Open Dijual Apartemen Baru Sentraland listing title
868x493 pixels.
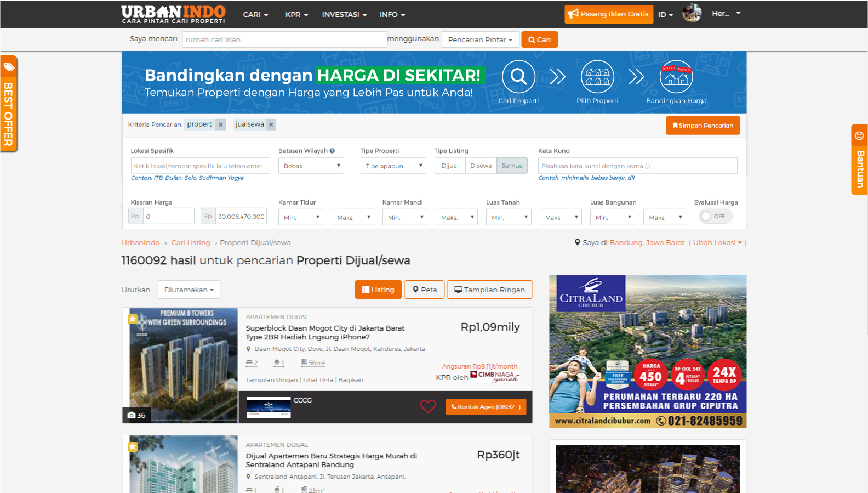(331, 460)
